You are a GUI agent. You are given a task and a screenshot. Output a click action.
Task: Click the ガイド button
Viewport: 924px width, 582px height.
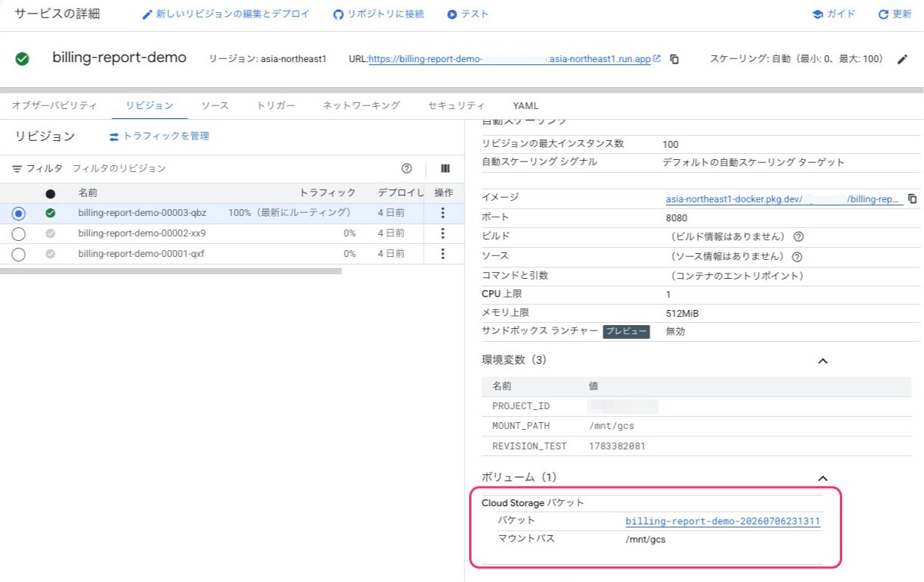[834, 14]
